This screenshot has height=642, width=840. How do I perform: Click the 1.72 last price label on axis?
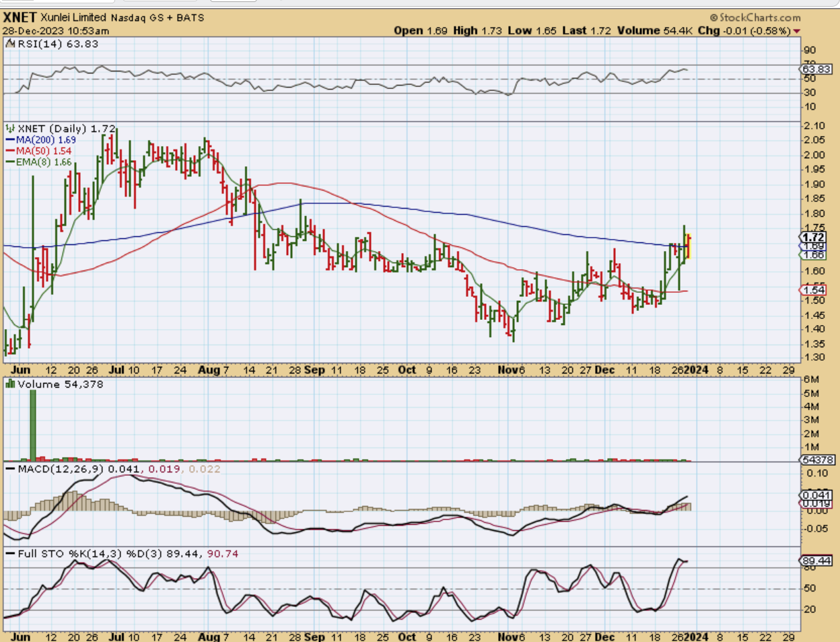click(x=813, y=237)
